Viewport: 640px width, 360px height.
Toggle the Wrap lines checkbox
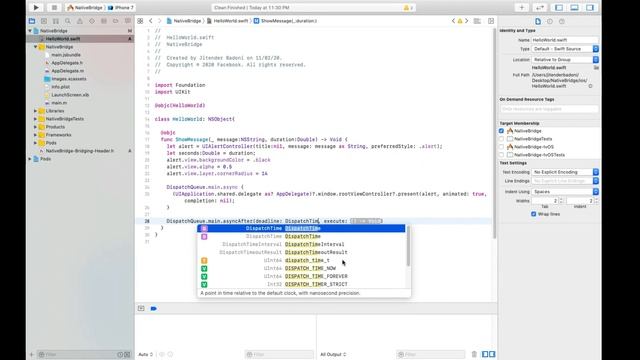tap(533, 214)
